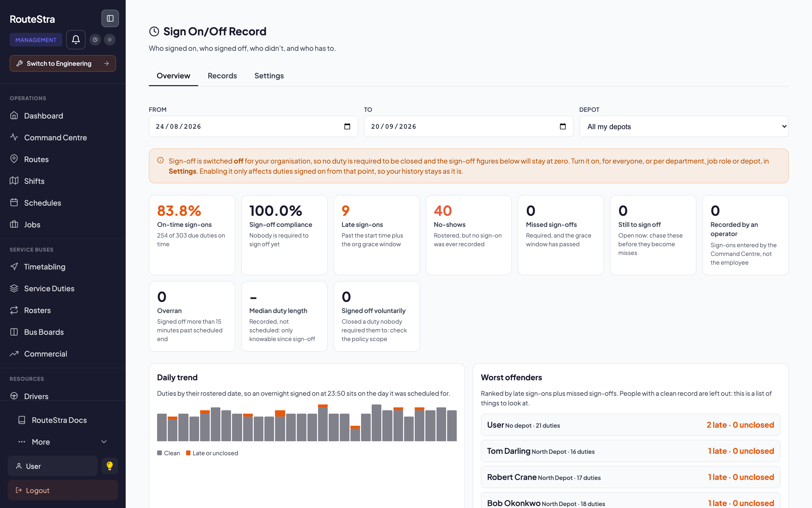The image size is (812, 508).
Task: Click the 40 No-shows card
Action: [x=468, y=235]
